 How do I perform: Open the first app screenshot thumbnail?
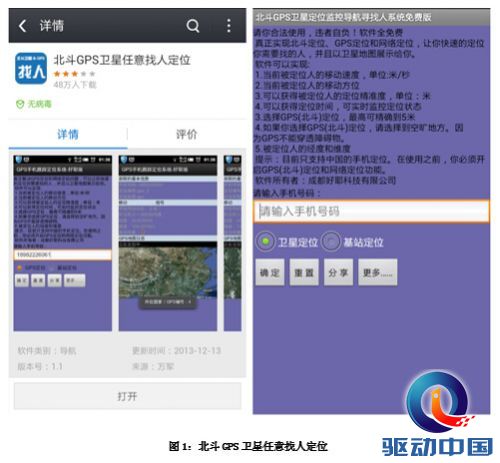63,243
